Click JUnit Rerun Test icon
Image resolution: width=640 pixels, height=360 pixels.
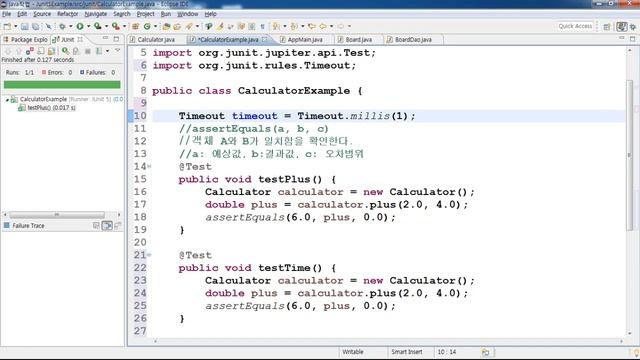tap(65, 51)
